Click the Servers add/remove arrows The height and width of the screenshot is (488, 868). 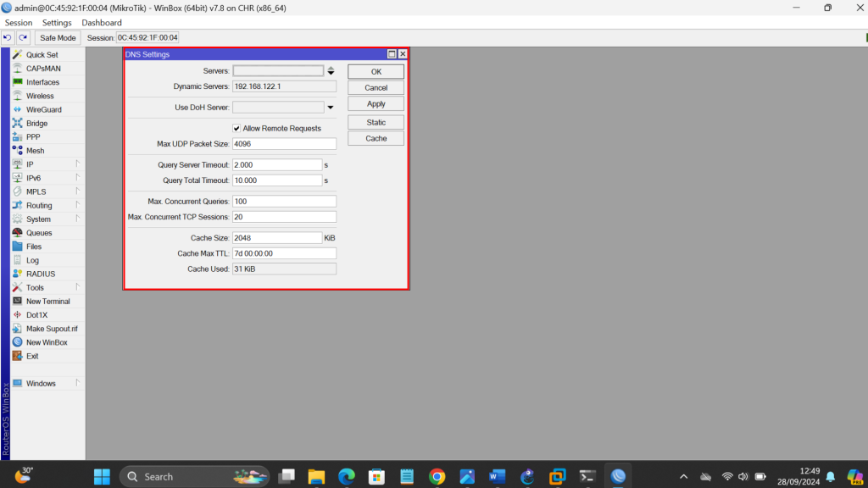[331, 71]
